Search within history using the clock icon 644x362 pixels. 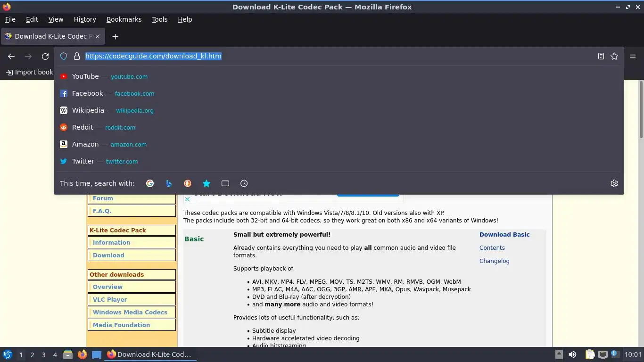pos(244,183)
